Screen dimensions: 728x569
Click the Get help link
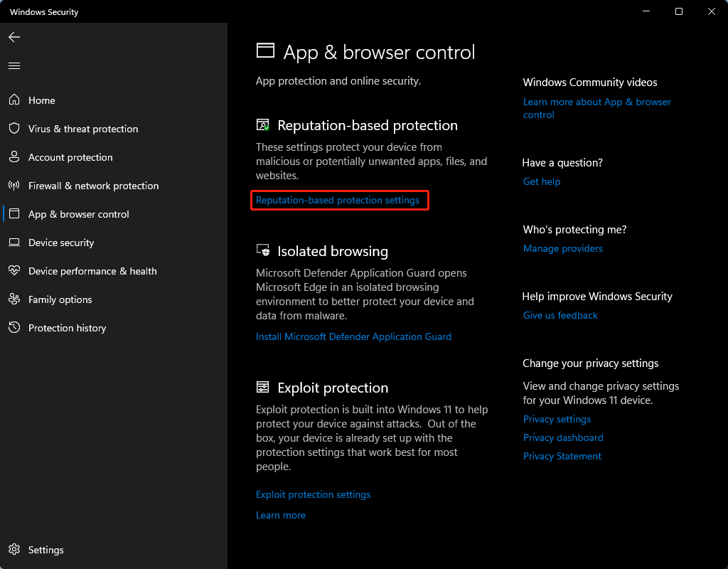click(x=542, y=181)
